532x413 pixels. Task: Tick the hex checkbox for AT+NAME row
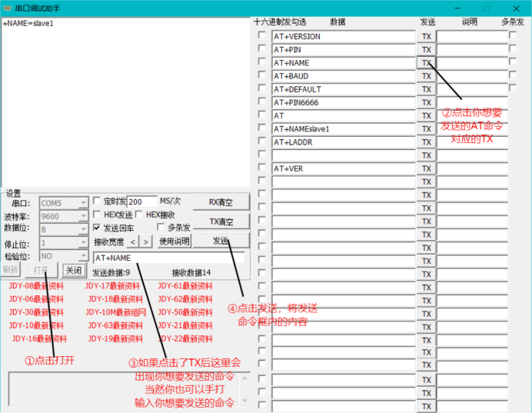261,62
